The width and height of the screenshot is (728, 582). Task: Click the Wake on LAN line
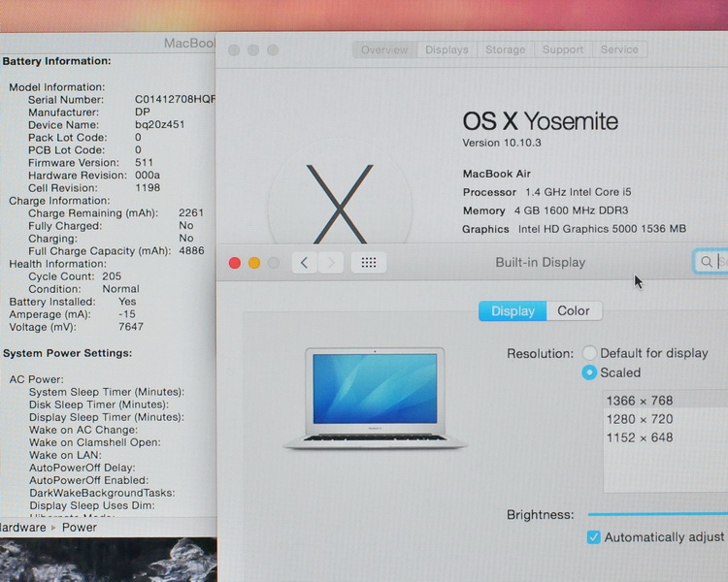65,455
